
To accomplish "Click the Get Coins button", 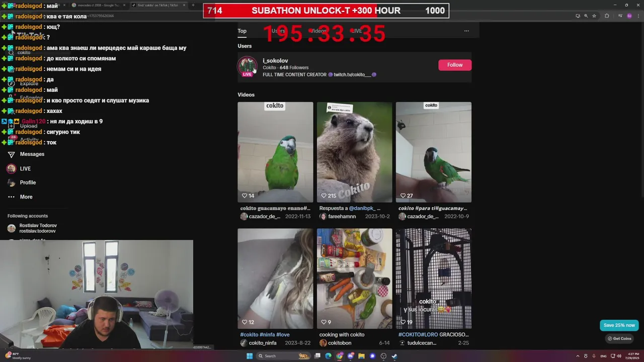I will [619, 338].
